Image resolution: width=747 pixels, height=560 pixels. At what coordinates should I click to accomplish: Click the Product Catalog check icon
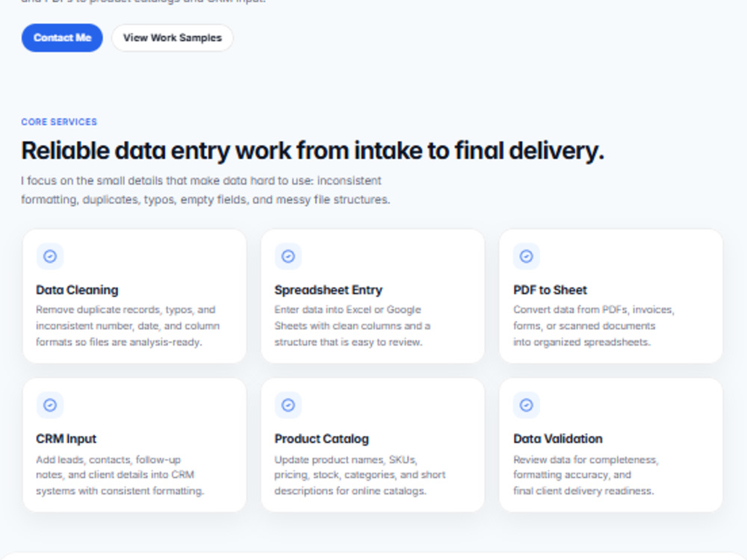(288, 405)
